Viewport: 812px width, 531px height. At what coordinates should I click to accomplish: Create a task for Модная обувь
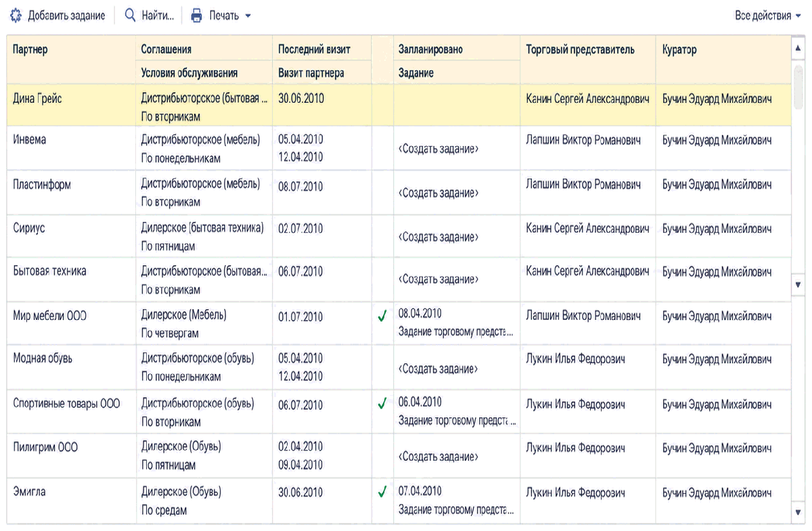438,369
